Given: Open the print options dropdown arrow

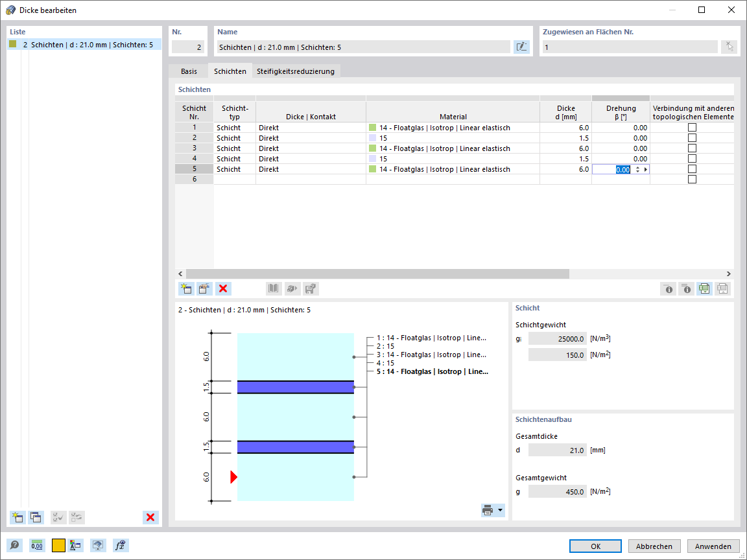Looking at the screenshot, I should pyautogui.click(x=500, y=511).
